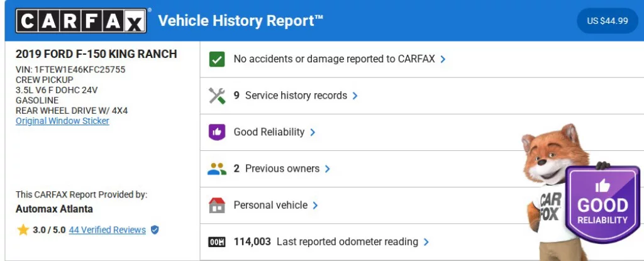Click the blue verified shield badge
This screenshot has height=261, width=644.
point(155,230)
